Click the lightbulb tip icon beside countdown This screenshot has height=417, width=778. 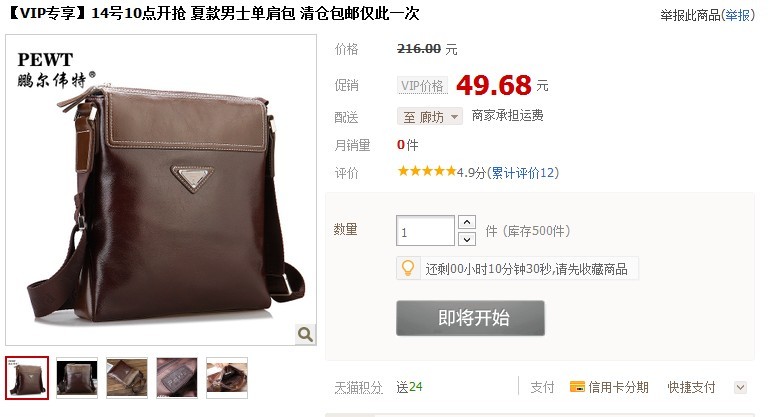click(408, 268)
